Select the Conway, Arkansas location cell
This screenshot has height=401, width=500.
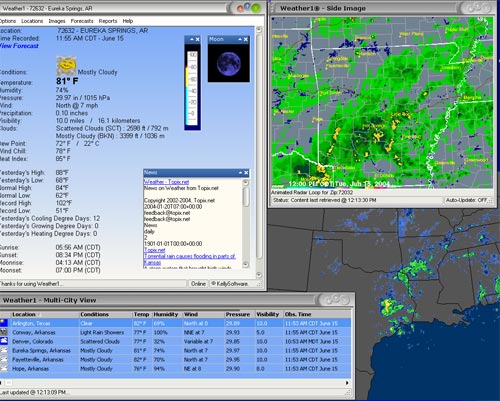[34, 332]
